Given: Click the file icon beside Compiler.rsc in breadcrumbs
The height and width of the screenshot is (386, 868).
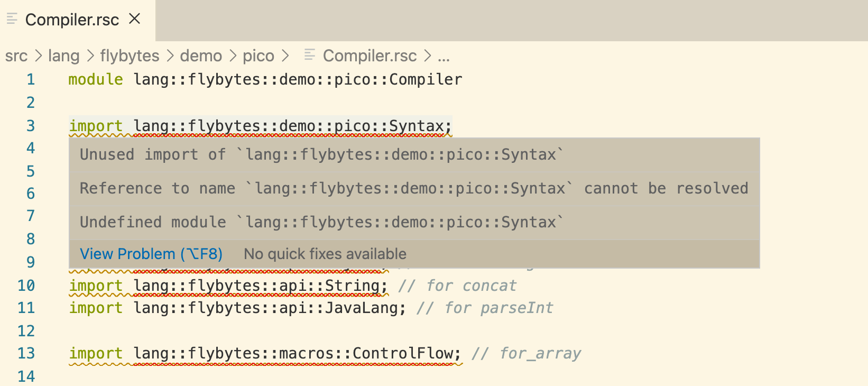Looking at the screenshot, I should pyautogui.click(x=309, y=56).
